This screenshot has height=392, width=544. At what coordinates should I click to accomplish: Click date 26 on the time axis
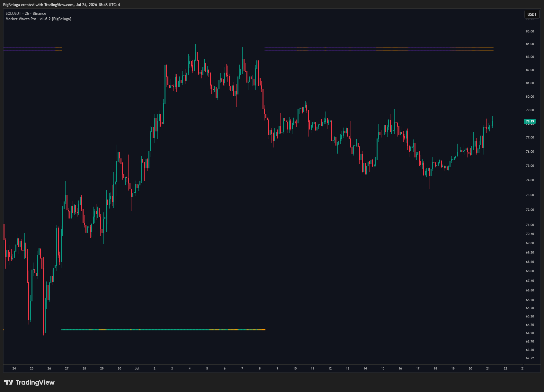point(49,369)
